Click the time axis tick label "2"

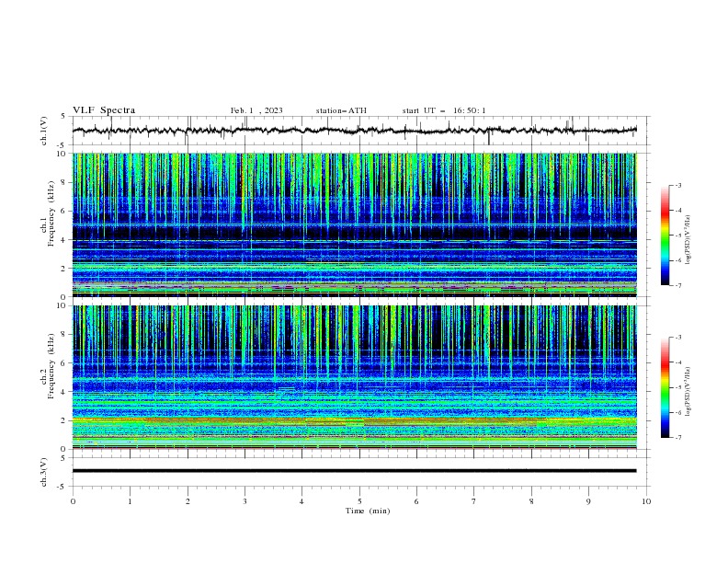coord(188,501)
